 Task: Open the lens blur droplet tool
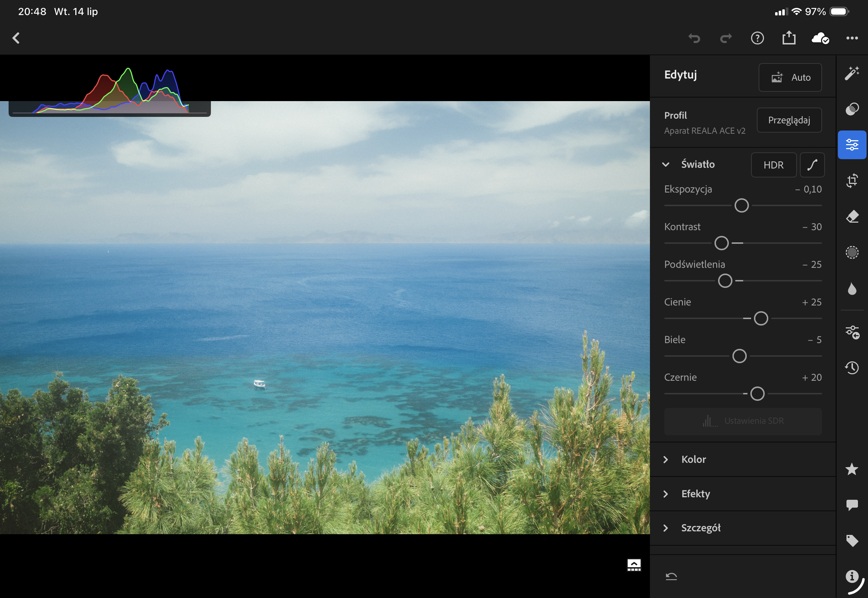point(852,289)
